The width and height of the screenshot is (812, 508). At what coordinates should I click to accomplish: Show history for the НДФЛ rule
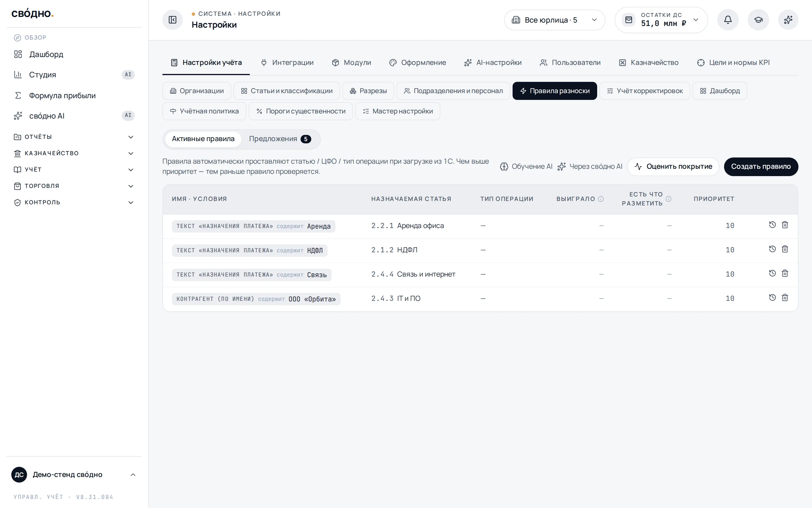click(x=773, y=249)
